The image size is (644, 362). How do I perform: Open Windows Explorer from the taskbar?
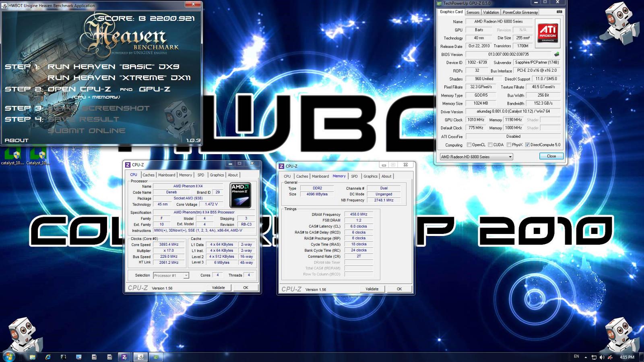pos(33,357)
